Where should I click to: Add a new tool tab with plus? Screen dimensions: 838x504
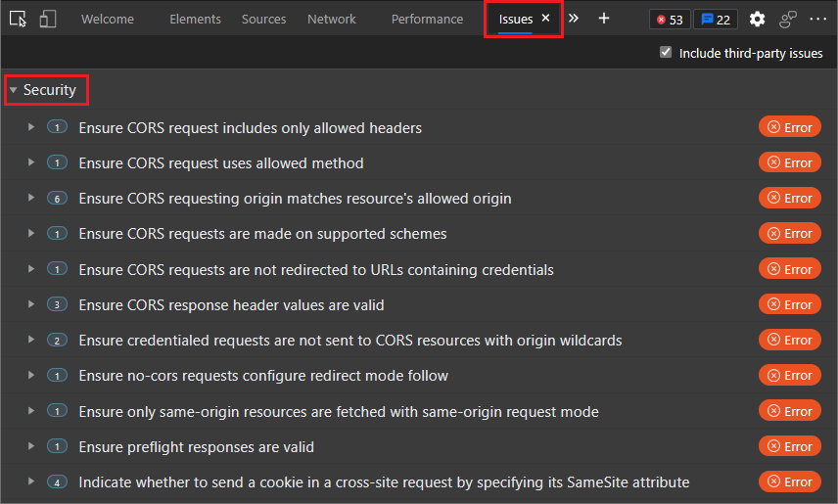click(x=604, y=19)
